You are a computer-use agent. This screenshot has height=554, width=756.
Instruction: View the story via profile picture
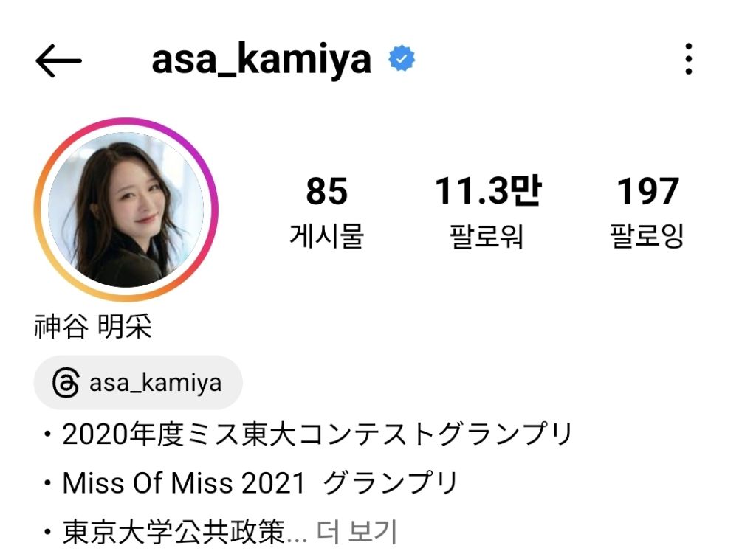[126, 210]
